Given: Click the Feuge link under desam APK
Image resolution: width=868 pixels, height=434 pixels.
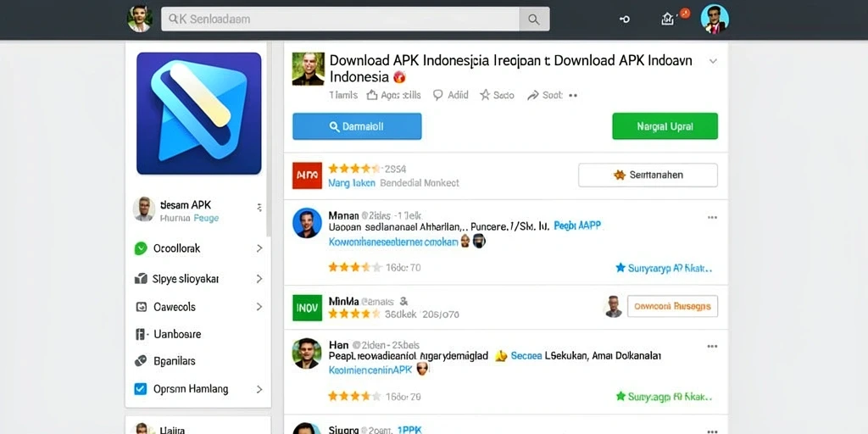Looking at the screenshot, I should point(207,218).
